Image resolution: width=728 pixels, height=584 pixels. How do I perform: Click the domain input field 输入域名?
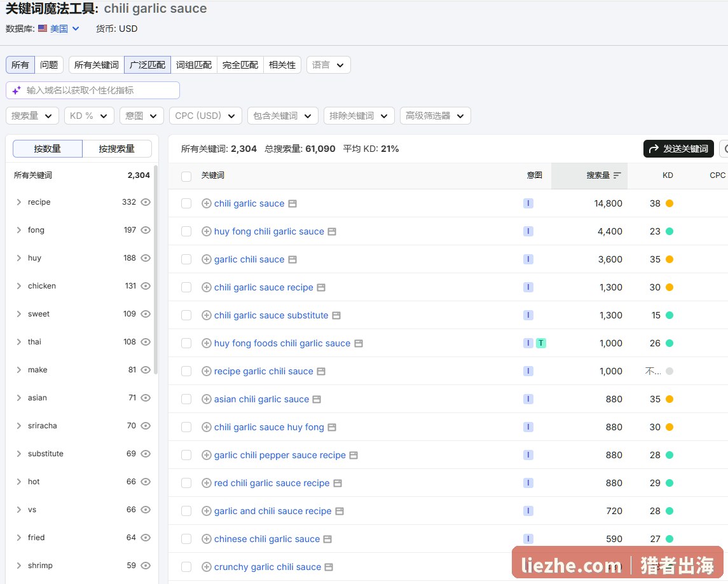(x=93, y=90)
